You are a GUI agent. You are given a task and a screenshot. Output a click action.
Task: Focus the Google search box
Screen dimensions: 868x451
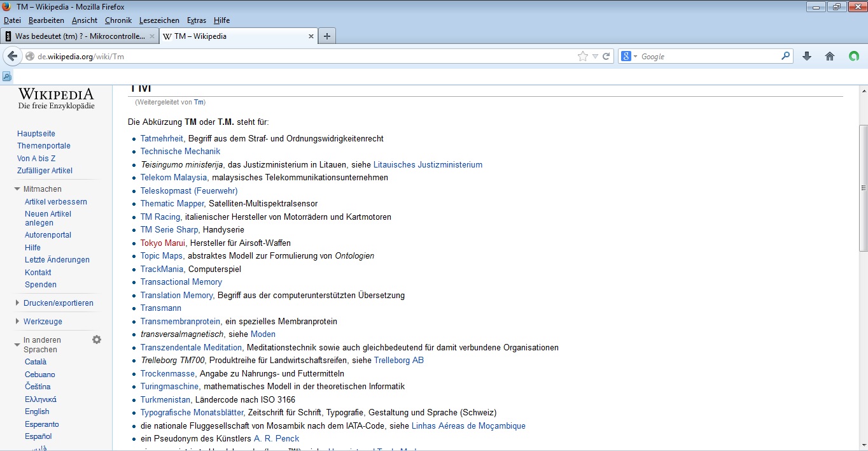pyautogui.click(x=710, y=56)
